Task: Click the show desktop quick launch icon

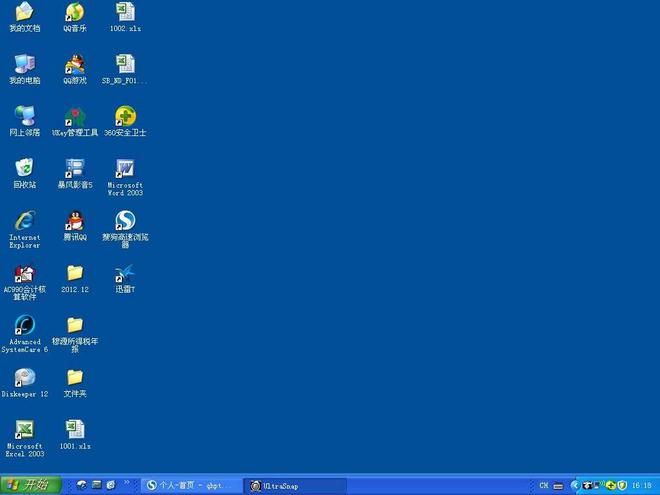Action: point(97,485)
